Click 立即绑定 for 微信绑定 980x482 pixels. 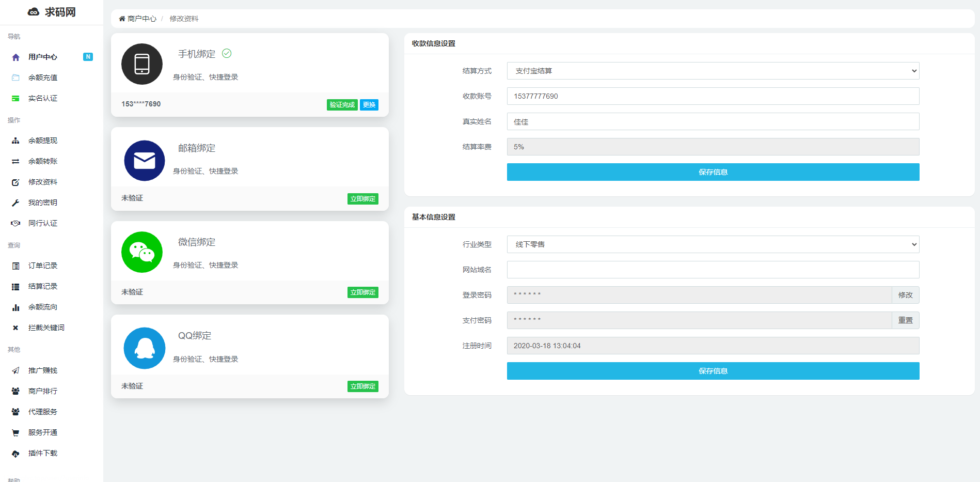coord(363,292)
